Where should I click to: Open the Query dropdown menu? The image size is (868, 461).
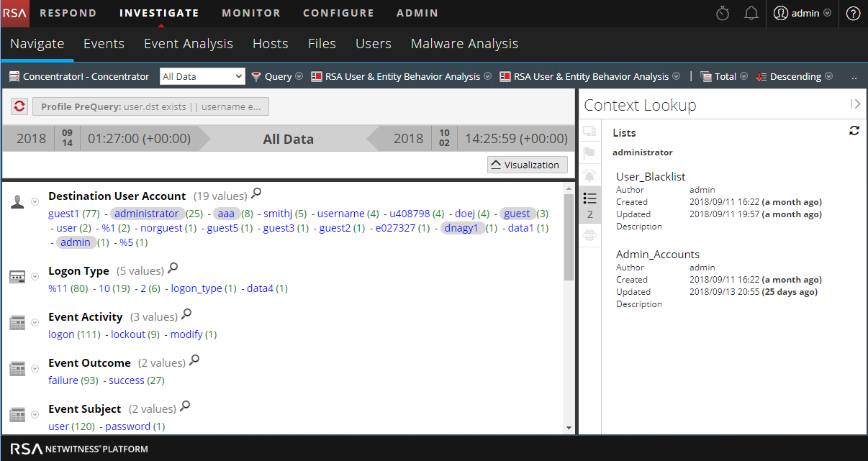[277, 76]
